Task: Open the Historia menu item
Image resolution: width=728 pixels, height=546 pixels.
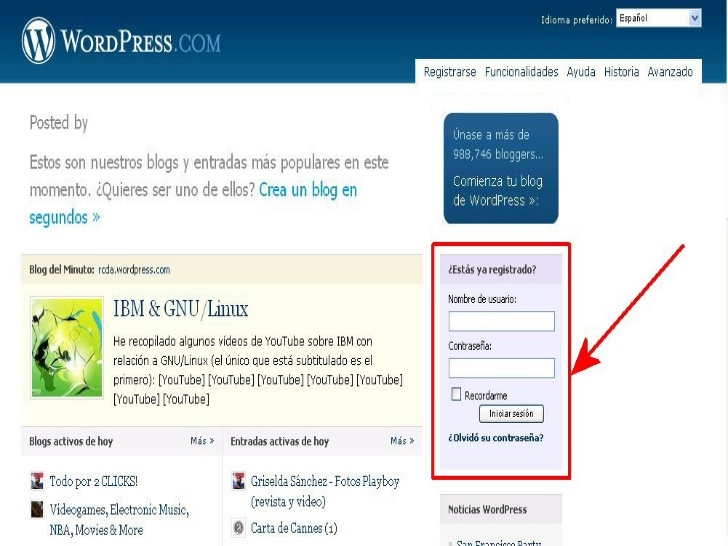Action: [621, 72]
